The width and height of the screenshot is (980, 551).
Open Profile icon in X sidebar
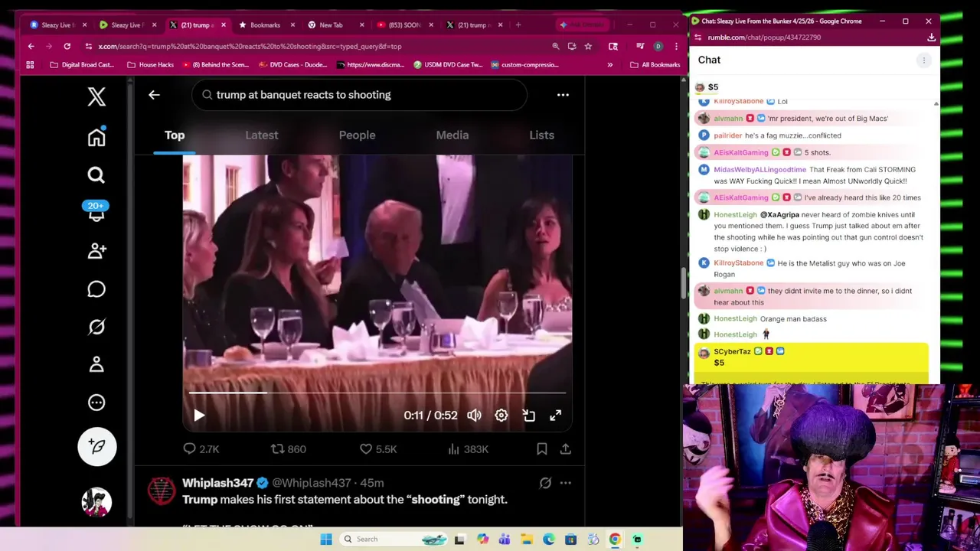[x=96, y=364]
